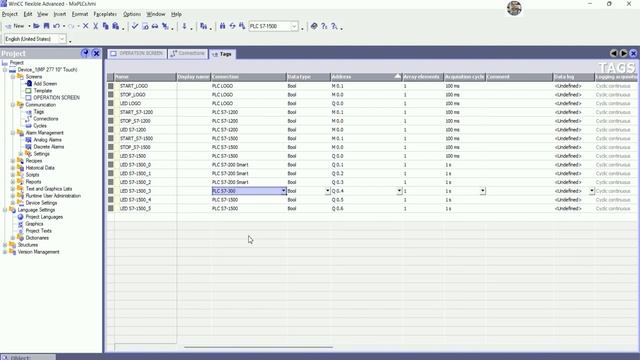This screenshot has width=640, height=360.
Task: Select Analog Alarms in project tree
Action: tap(47, 140)
